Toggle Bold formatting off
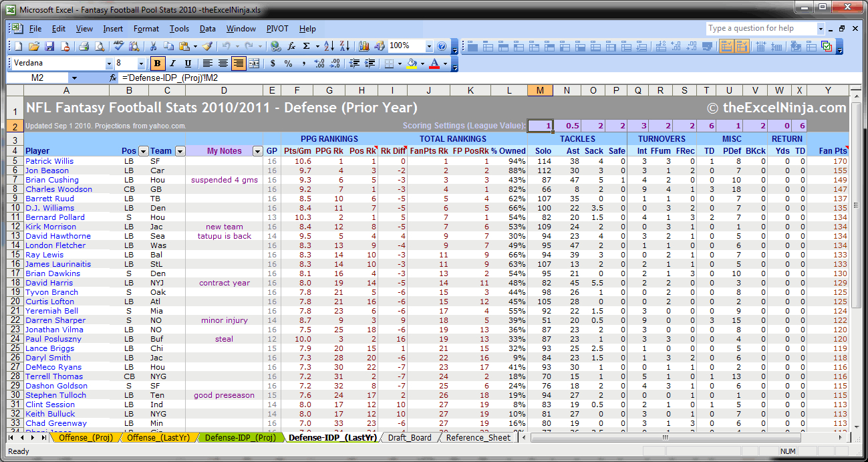 coord(158,64)
